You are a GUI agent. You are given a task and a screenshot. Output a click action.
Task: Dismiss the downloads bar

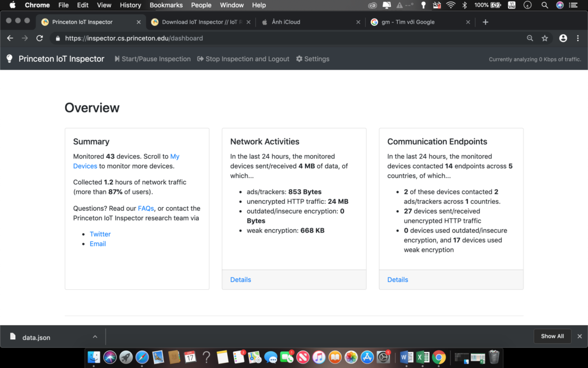tap(580, 337)
